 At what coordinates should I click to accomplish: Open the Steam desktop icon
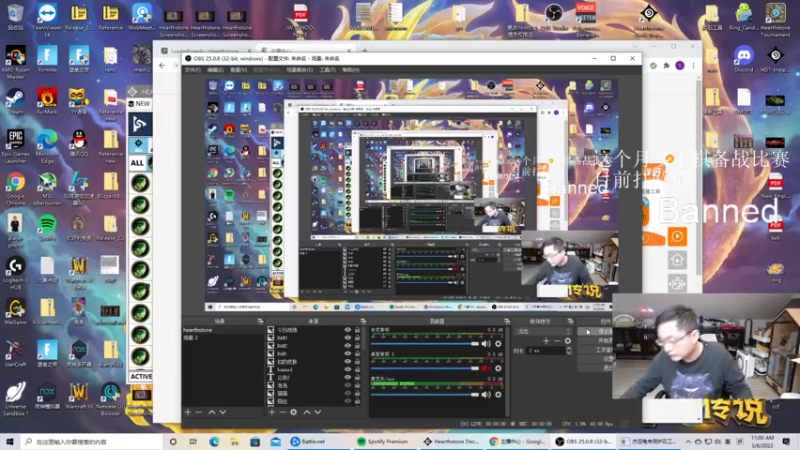(x=15, y=102)
